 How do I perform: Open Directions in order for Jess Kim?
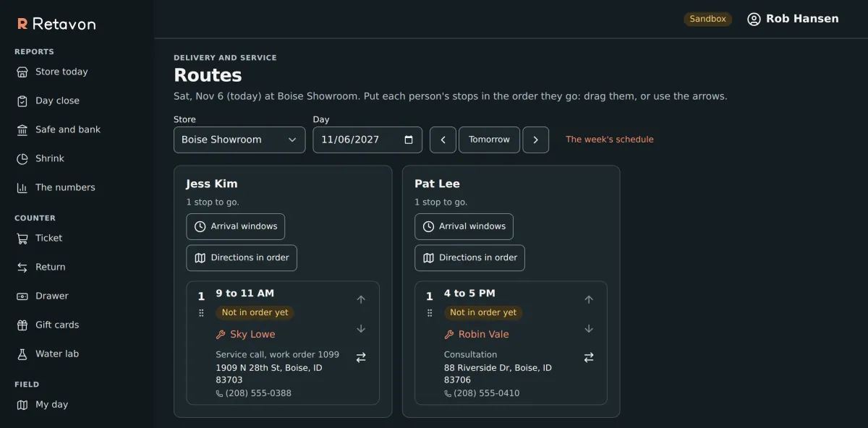pos(242,257)
